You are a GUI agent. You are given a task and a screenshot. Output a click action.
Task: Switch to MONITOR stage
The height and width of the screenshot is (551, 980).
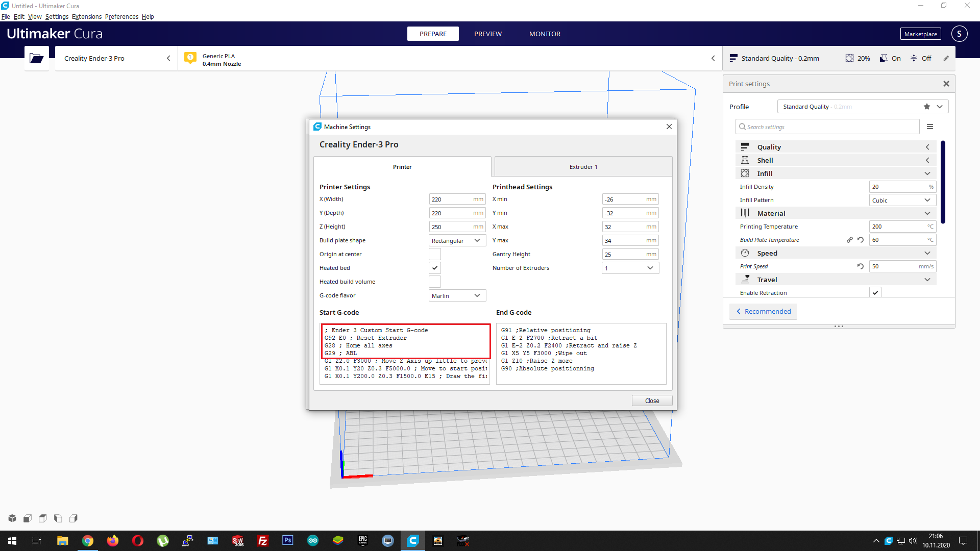(x=545, y=34)
